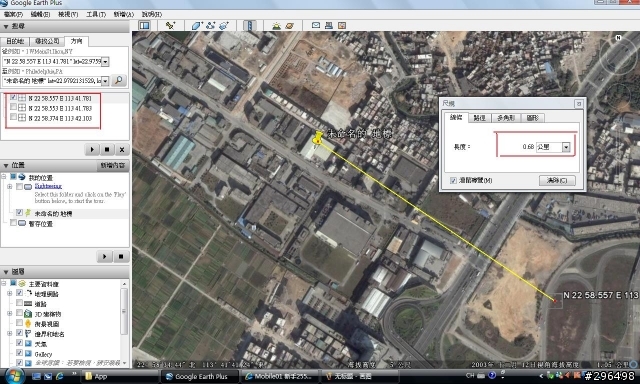This screenshot has height=384, width=640.
Task: Click the north indicator on compass ring
Action: pyautogui.click(x=618, y=38)
